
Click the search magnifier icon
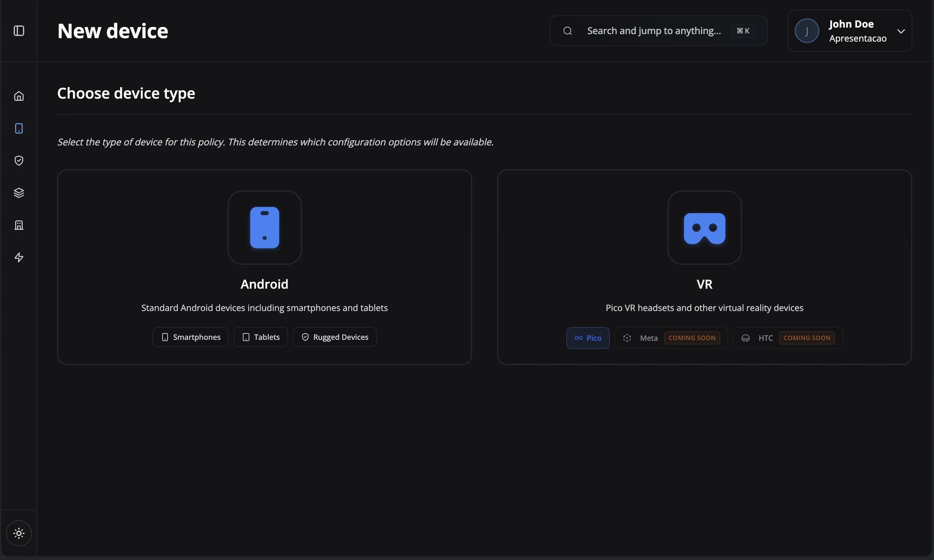click(568, 31)
